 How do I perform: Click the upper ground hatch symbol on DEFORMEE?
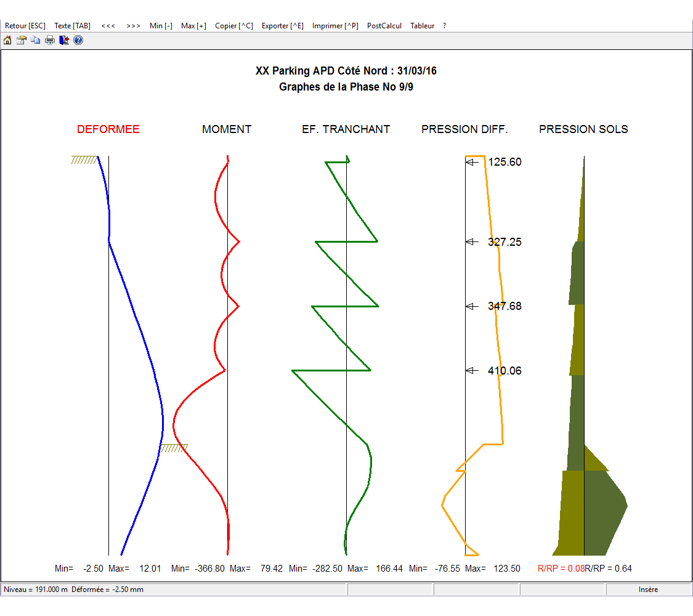[84, 160]
